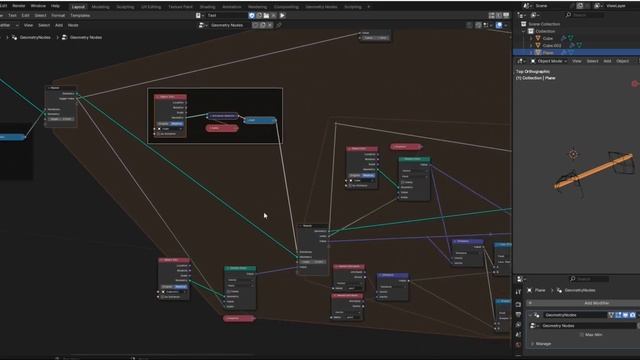This screenshot has height=360, width=640.
Task: Open the Node menu in node editor
Action: (x=73, y=25)
